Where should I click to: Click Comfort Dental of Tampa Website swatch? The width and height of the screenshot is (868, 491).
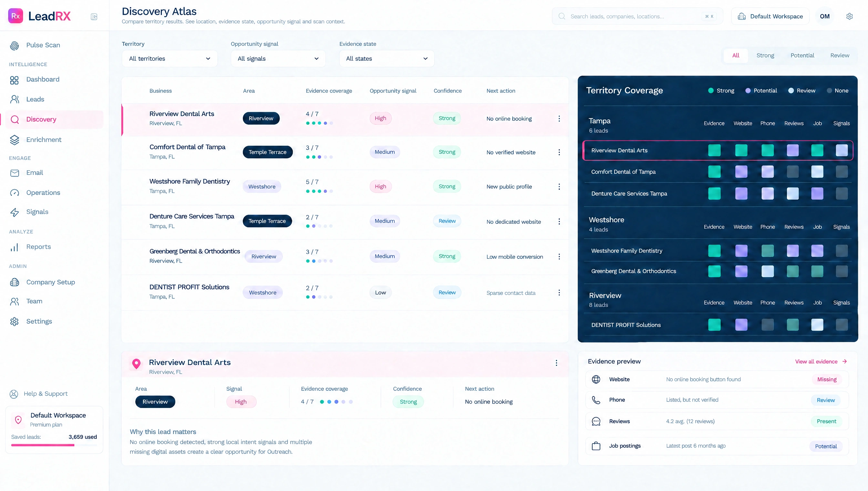pos(741,172)
